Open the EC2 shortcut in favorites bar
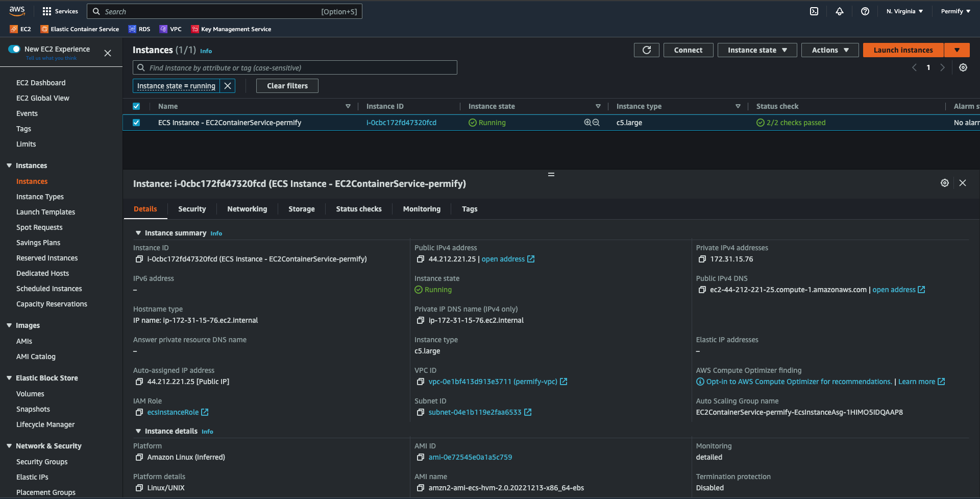The width and height of the screenshot is (980, 499). (x=20, y=29)
